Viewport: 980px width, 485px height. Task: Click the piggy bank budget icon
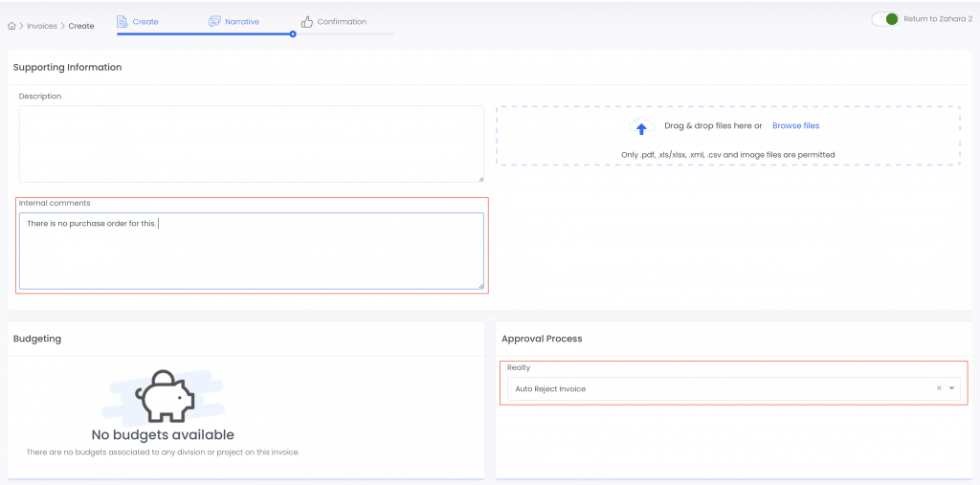pyautogui.click(x=165, y=395)
